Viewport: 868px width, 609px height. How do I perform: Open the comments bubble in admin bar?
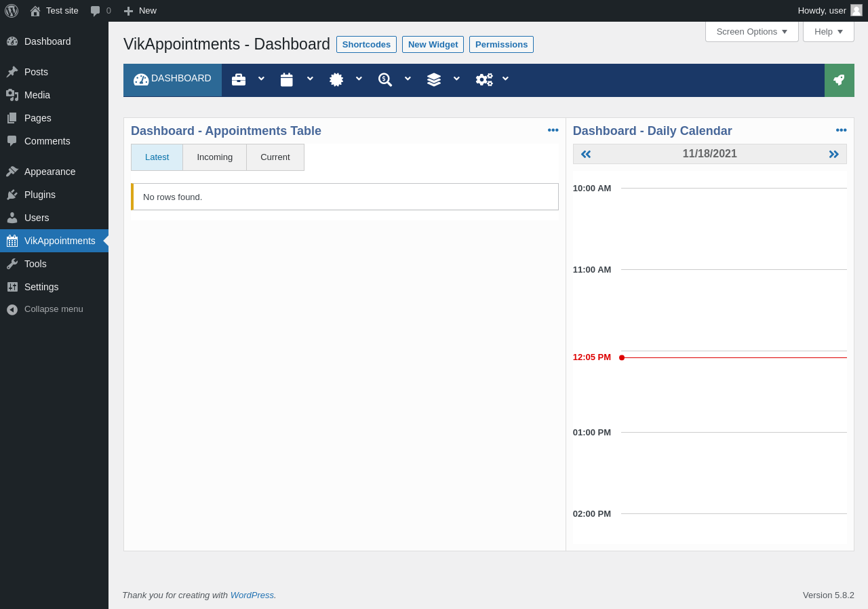(x=100, y=11)
